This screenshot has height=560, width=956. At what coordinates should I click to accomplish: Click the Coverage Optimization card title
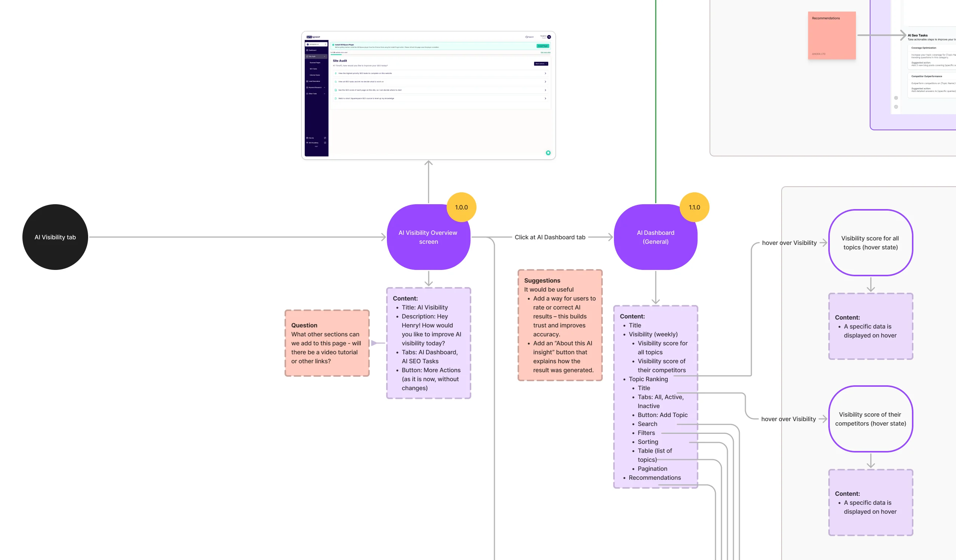tap(924, 48)
